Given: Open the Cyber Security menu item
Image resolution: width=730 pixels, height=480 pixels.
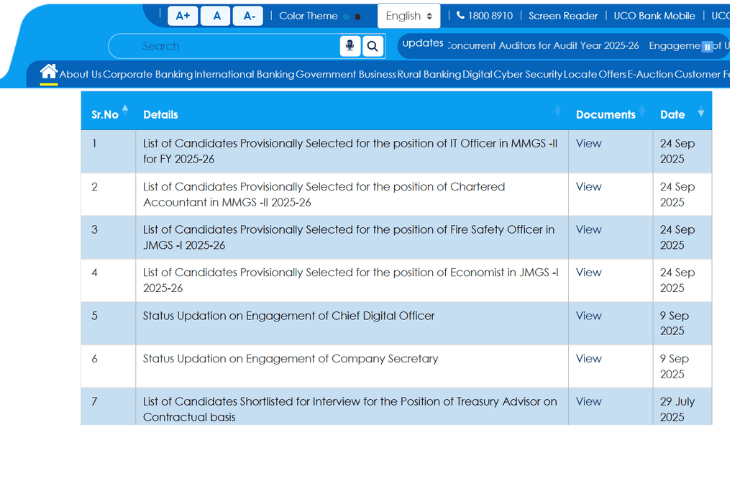Looking at the screenshot, I should coord(528,75).
